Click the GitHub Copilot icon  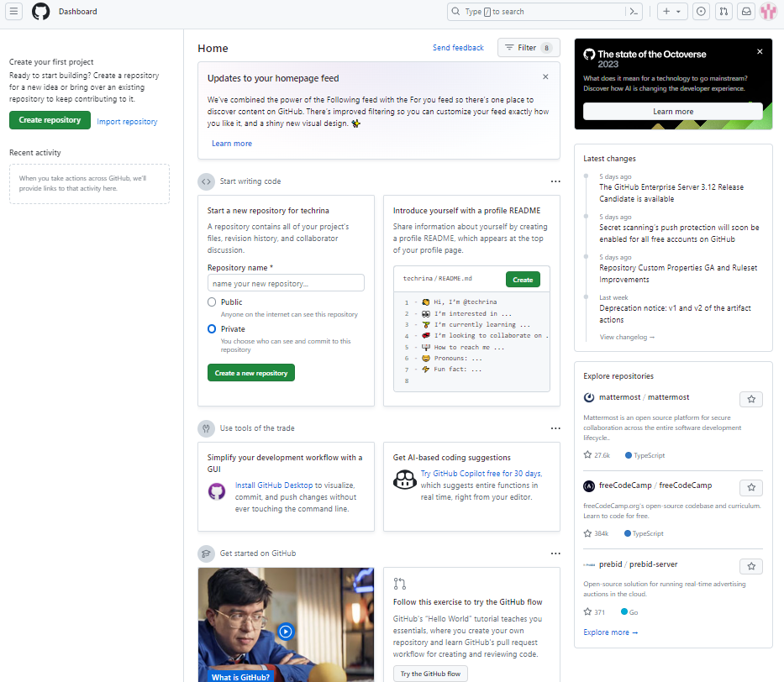[404, 480]
